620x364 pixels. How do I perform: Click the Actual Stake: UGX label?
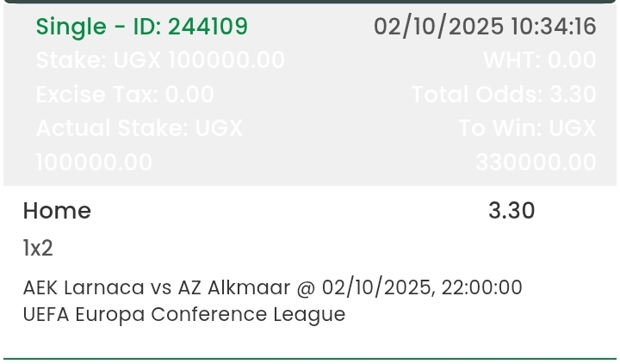point(139,128)
